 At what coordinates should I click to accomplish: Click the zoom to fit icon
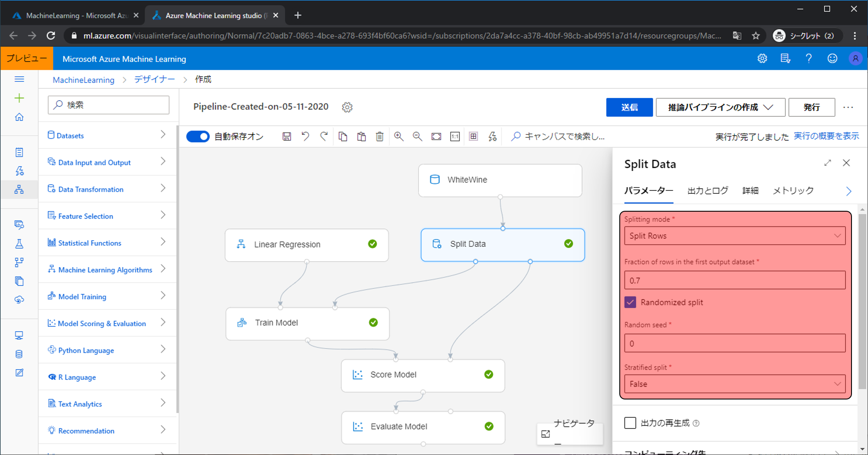(x=436, y=137)
